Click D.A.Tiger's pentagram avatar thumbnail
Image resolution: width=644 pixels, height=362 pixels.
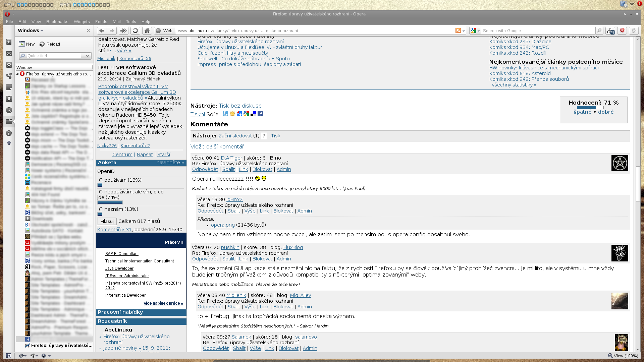[x=620, y=163]
